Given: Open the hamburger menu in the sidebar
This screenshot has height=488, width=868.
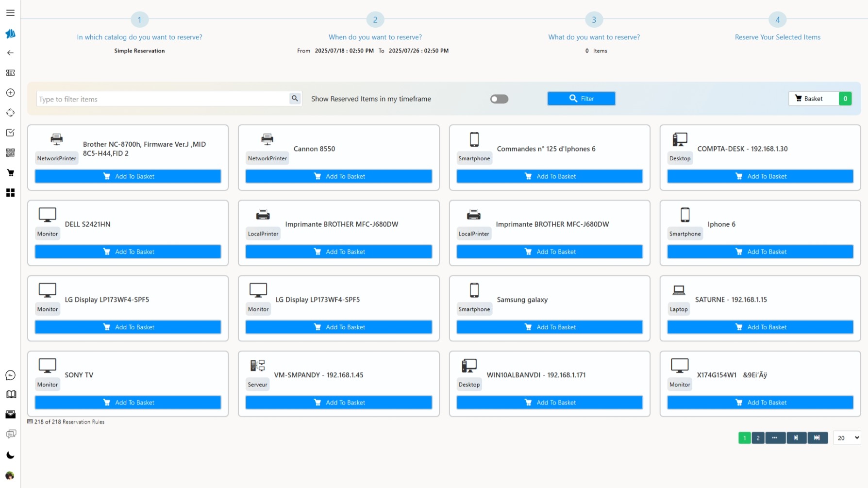Looking at the screenshot, I should [x=10, y=13].
